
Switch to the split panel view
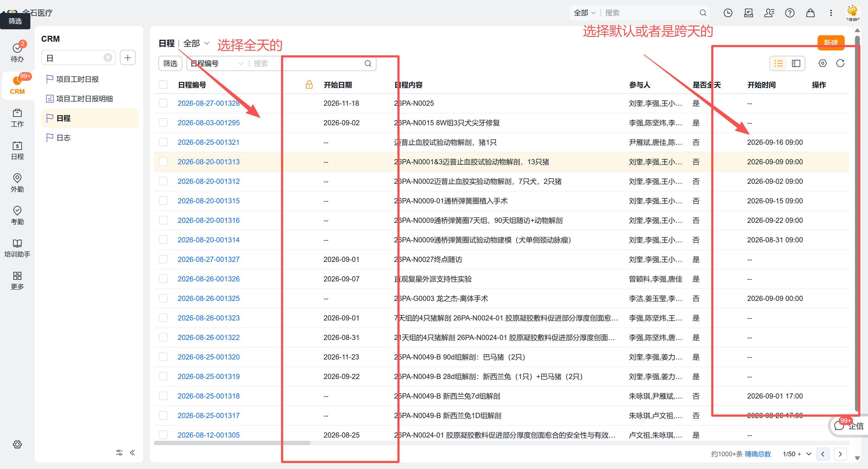[x=796, y=63]
